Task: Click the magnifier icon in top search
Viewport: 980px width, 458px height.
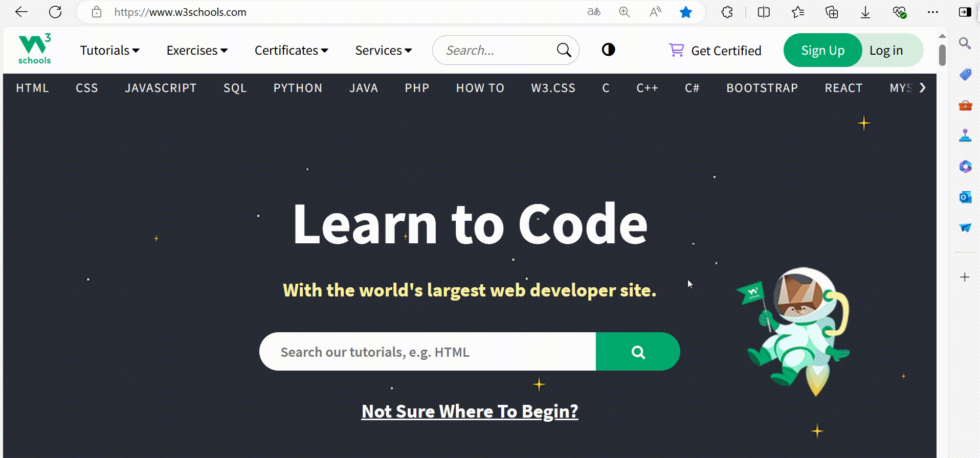Action: (564, 50)
